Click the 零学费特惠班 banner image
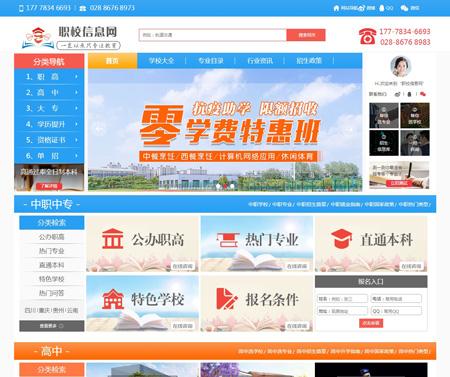450x377 pixels. (225, 130)
